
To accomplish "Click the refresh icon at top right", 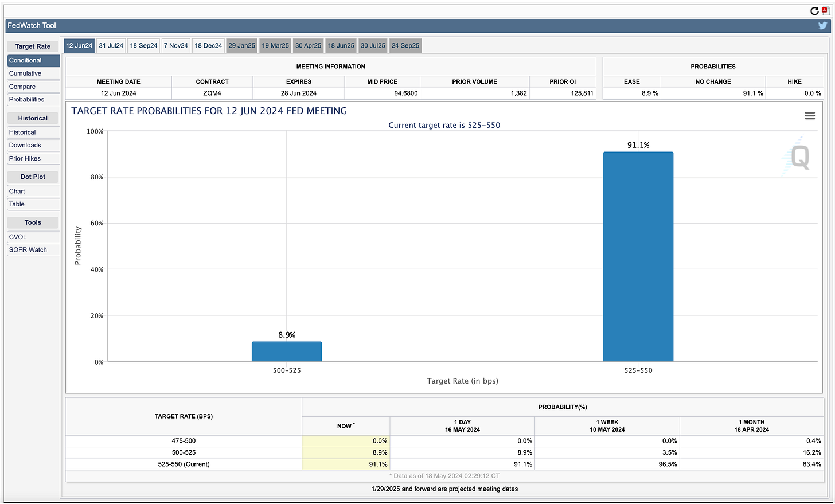I will tap(814, 11).
